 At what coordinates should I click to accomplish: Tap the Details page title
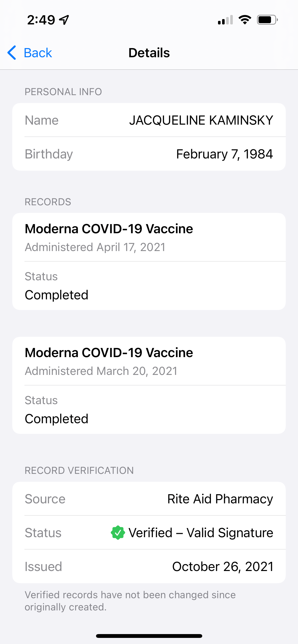point(149,53)
